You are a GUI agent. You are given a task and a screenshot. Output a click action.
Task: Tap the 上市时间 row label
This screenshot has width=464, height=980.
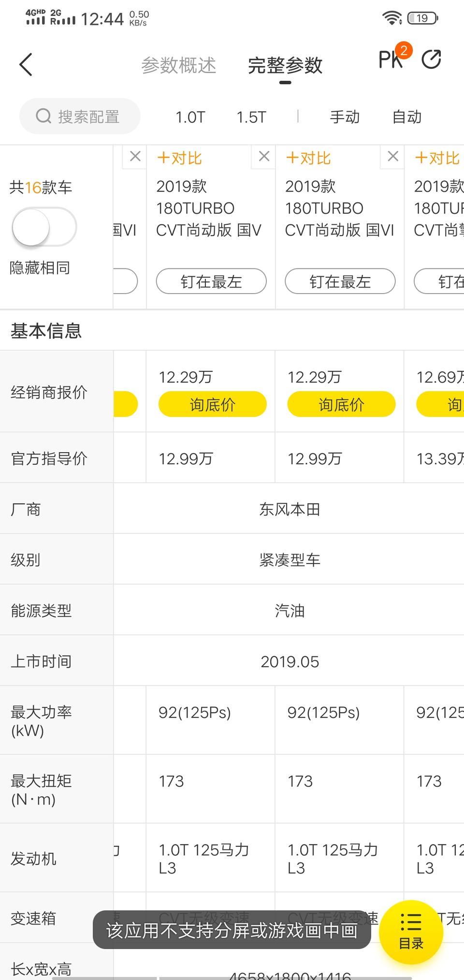pos(41,661)
